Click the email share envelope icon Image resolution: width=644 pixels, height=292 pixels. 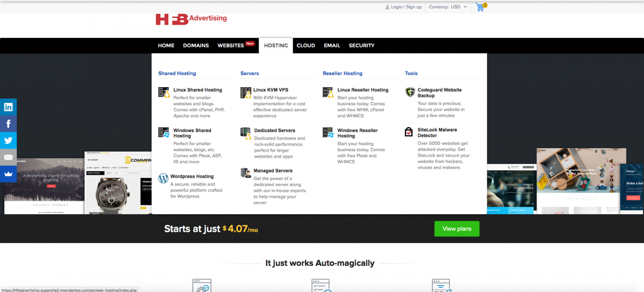[x=8, y=157]
